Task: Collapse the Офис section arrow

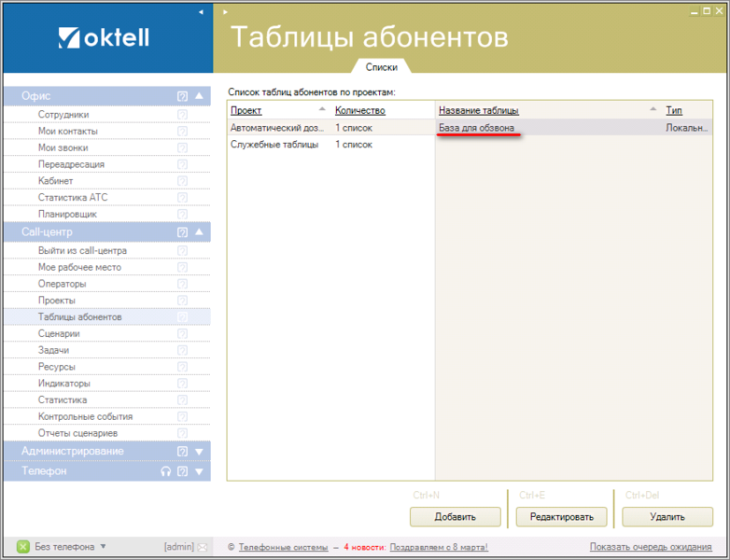Action: (199, 96)
